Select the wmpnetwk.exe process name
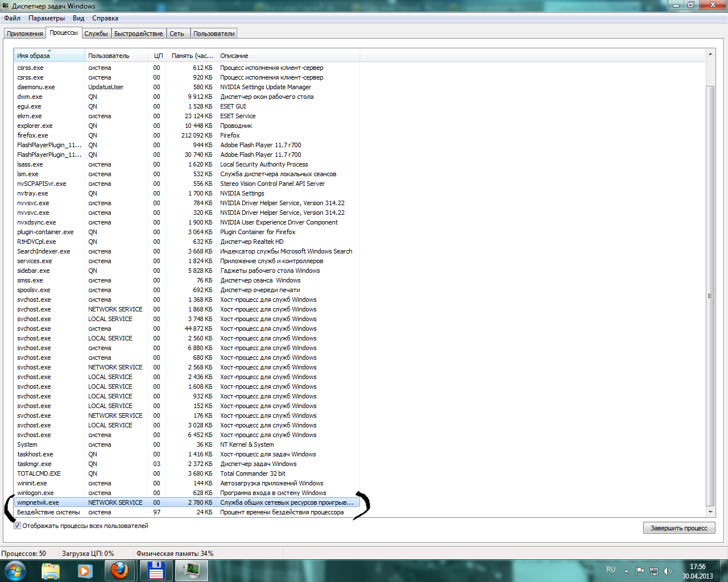Screen dimensions: 728x582 point(38,502)
